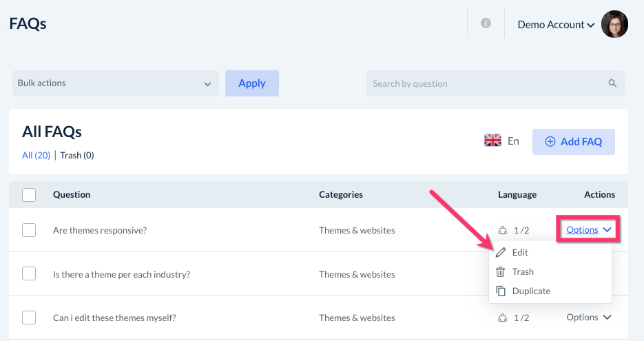Click the translation icon for 'Are themes responsive?'
Image resolution: width=644 pixels, height=341 pixels.
(503, 230)
